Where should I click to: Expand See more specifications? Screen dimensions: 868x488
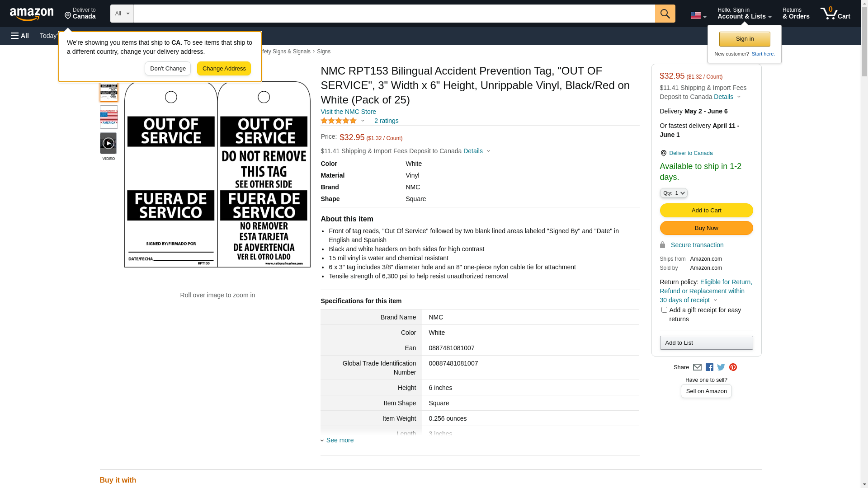click(340, 440)
